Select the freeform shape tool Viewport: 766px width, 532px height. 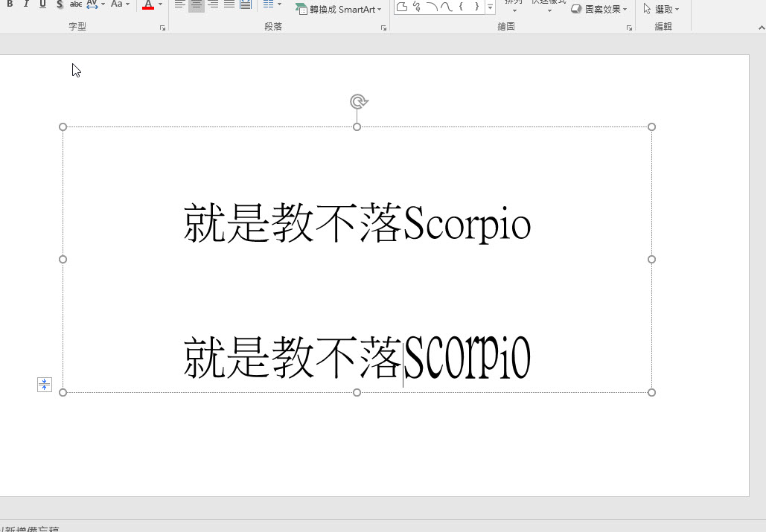click(402, 7)
